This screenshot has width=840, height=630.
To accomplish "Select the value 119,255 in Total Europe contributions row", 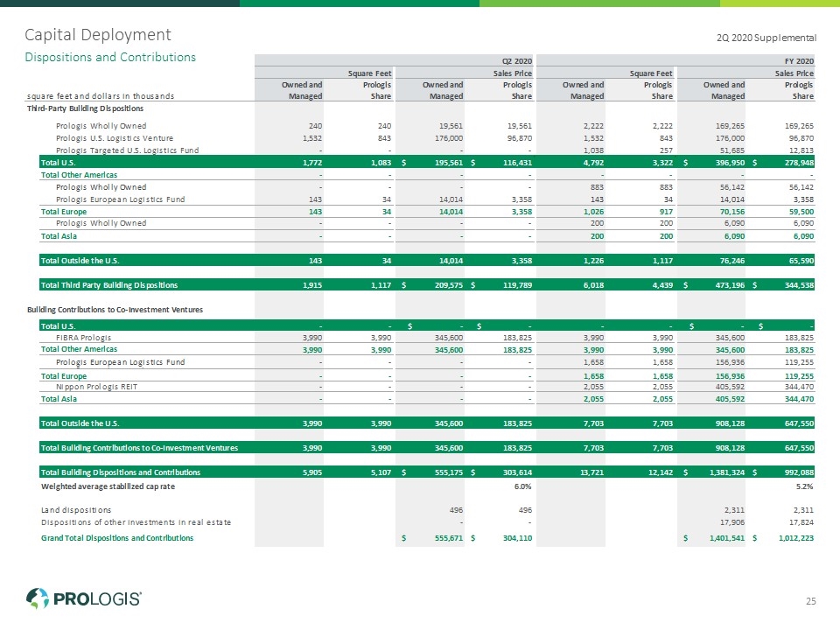I will 799,376.
